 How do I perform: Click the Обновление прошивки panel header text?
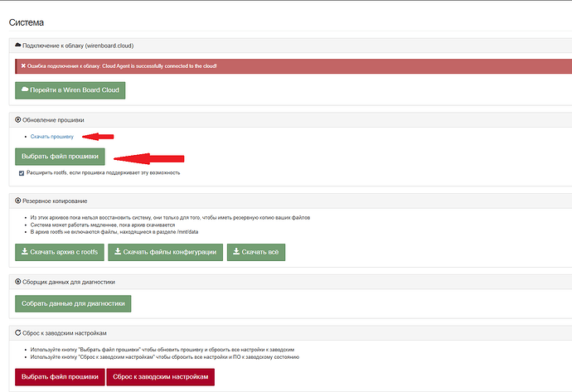point(53,120)
